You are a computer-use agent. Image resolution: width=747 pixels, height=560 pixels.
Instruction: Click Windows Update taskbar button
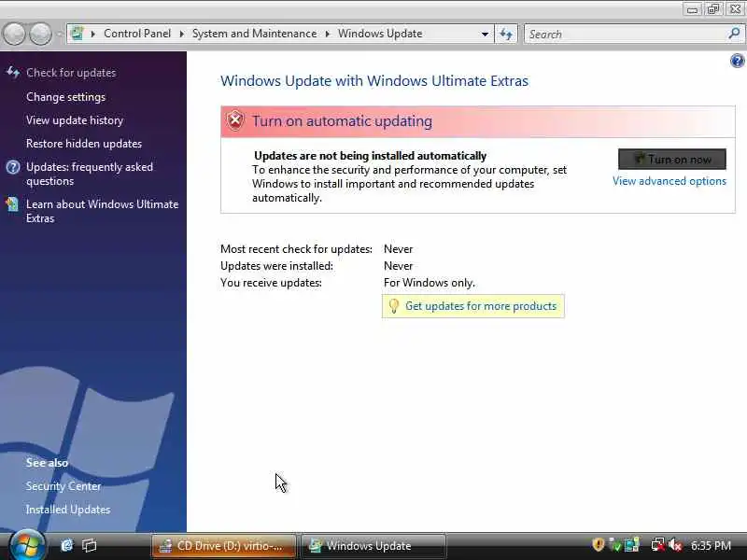(x=374, y=546)
